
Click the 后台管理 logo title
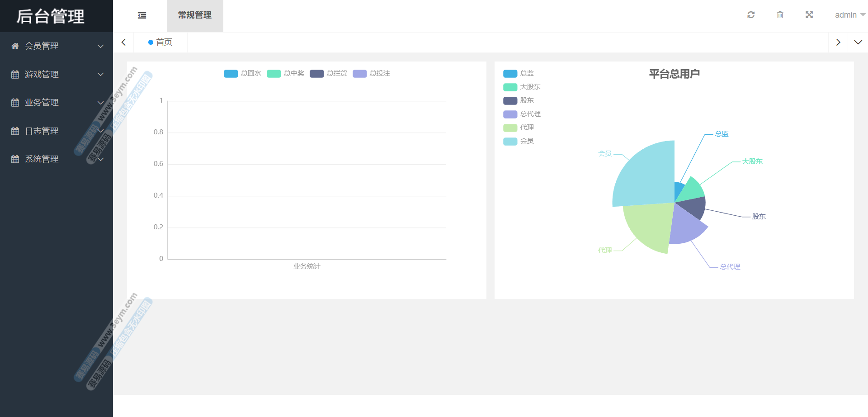point(51,16)
